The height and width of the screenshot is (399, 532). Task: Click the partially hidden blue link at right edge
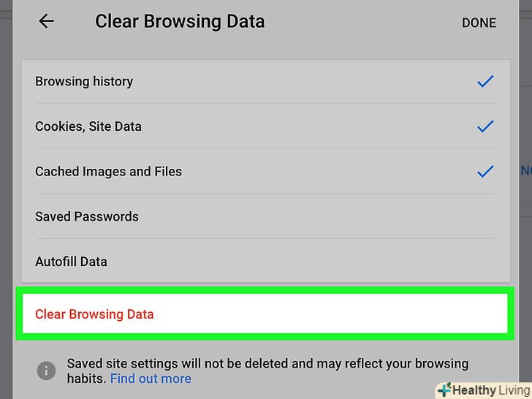tap(526, 170)
